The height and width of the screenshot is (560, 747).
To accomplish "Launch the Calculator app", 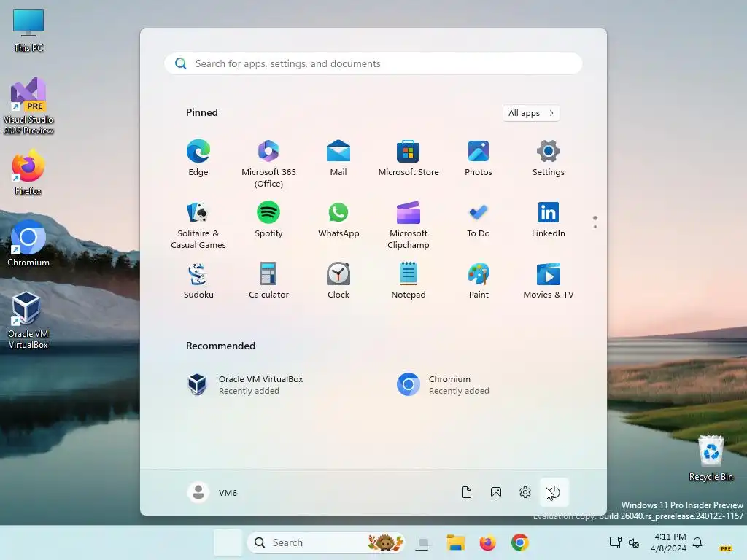I will [268, 281].
